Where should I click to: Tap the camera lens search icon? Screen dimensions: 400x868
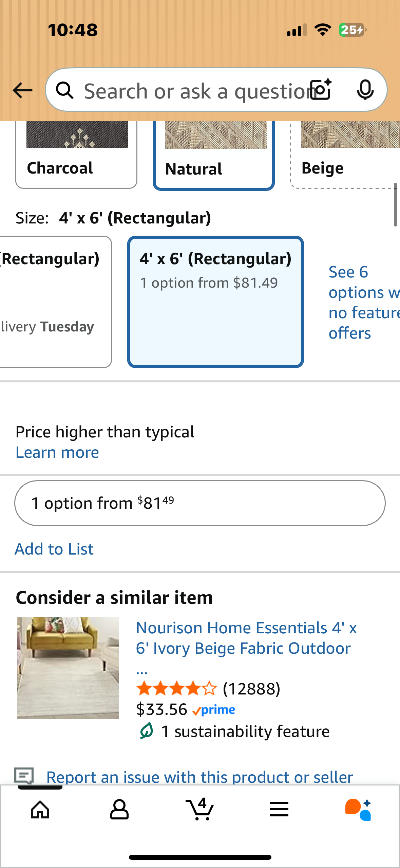(x=321, y=90)
